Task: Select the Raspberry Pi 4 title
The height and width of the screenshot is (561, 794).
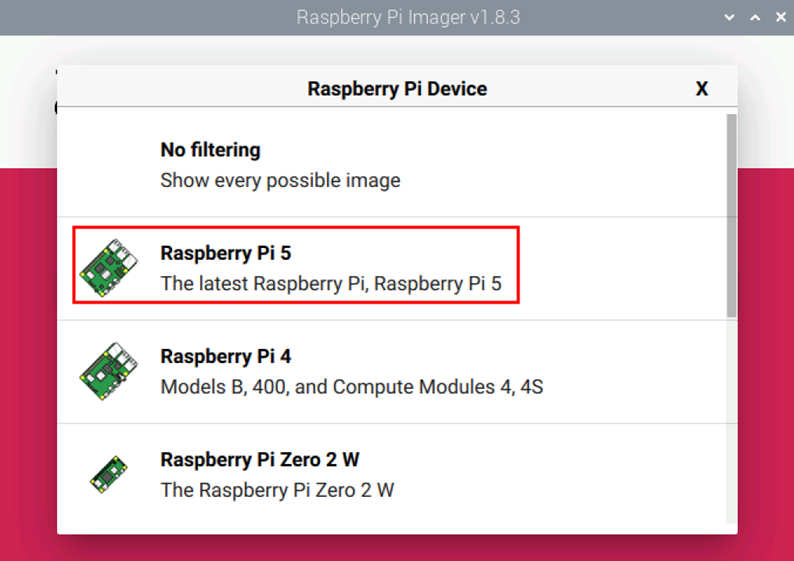Action: coord(226,356)
